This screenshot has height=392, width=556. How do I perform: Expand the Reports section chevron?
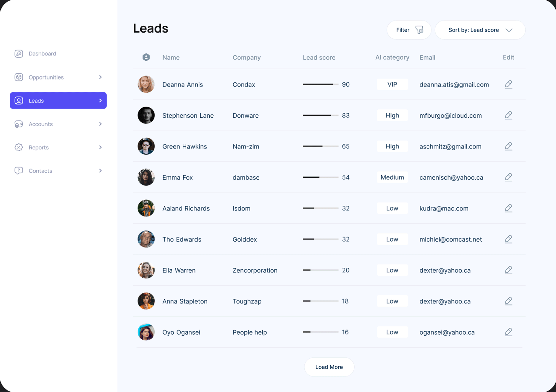click(x=101, y=147)
